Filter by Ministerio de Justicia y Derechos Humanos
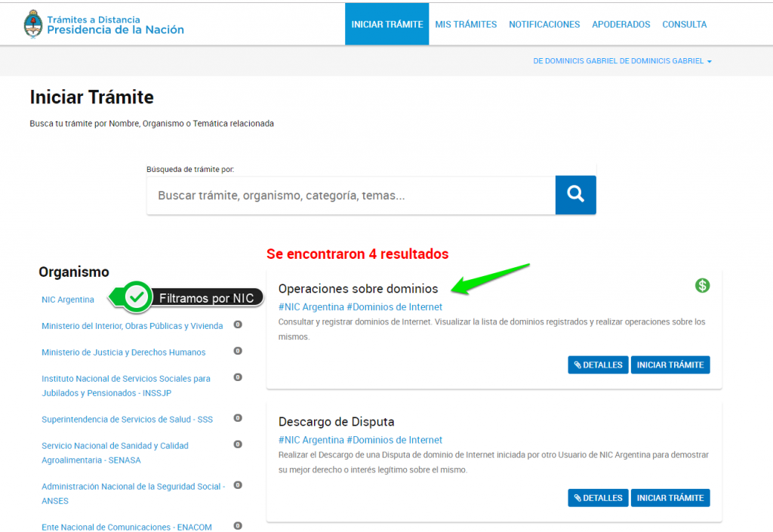The image size is (773, 532). point(123,352)
